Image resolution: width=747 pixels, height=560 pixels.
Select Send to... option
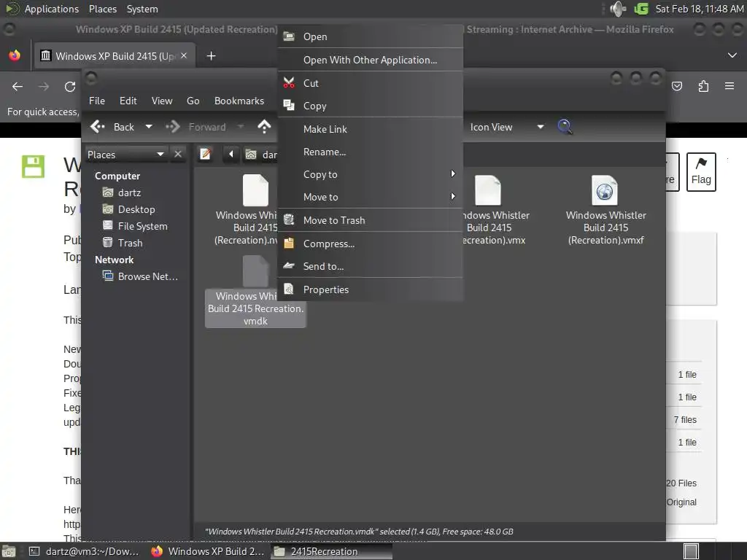click(370, 266)
